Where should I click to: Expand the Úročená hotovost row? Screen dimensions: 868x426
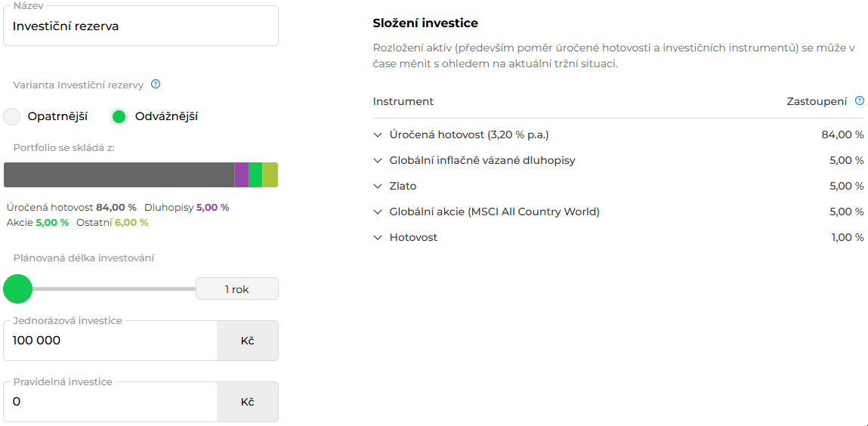[x=378, y=135]
